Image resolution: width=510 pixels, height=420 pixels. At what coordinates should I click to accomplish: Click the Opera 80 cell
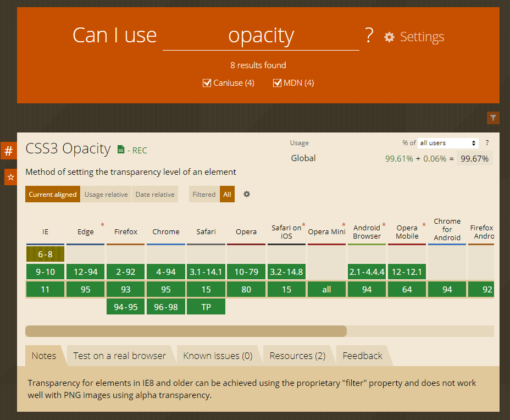coord(246,289)
